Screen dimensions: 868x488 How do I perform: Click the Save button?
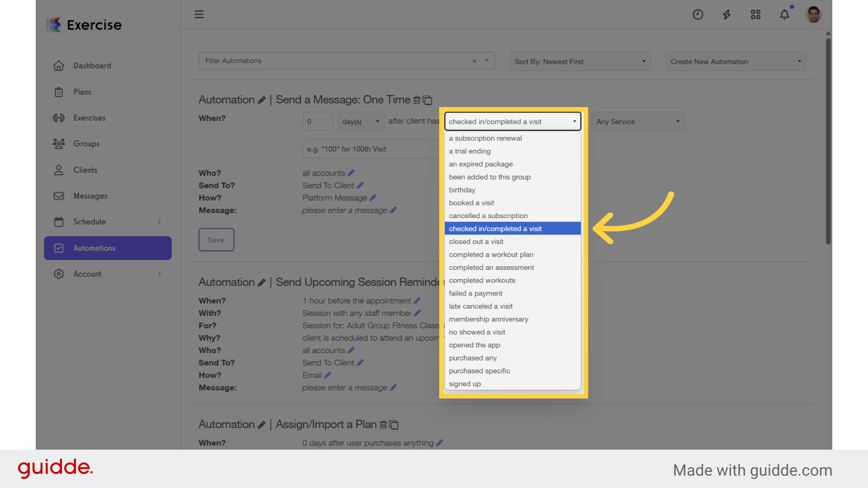point(216,239)
